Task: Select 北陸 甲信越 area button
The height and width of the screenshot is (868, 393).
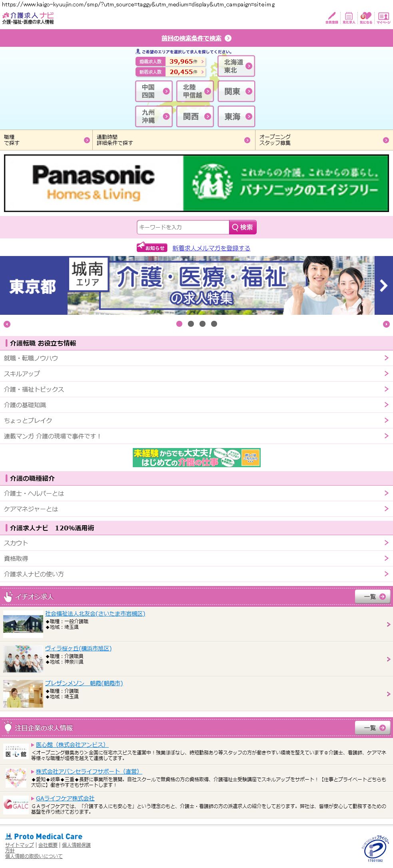Action: pos(195,91)
